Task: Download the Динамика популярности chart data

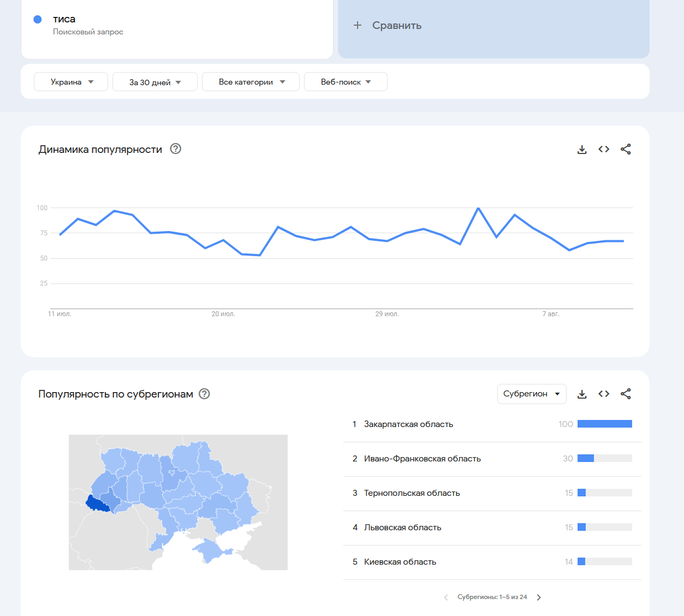Action: [582, 150]
